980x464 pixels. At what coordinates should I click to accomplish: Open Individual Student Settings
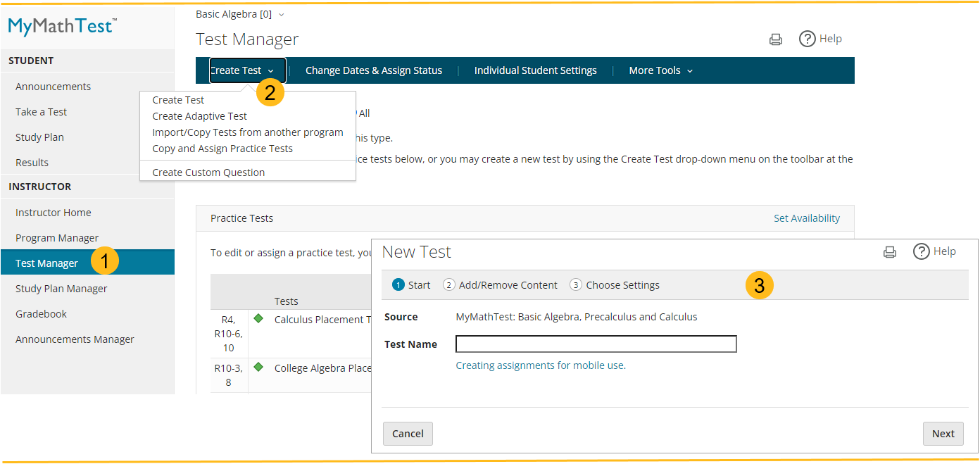tap(536, 70)
